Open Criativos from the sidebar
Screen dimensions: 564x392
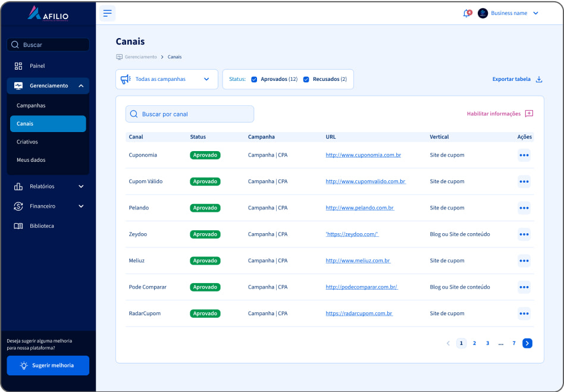click(x=27, y=142)
